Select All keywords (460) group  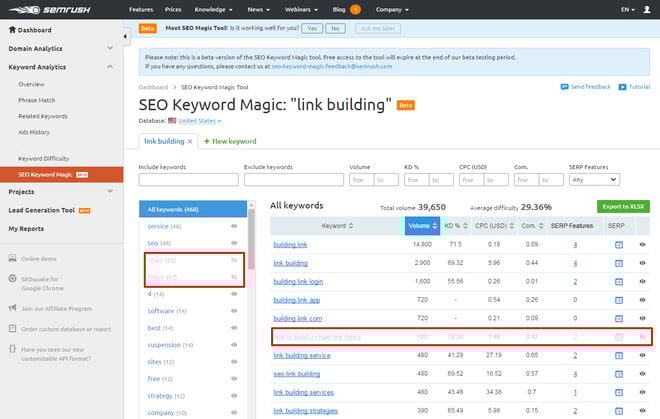tap(193, 209)
